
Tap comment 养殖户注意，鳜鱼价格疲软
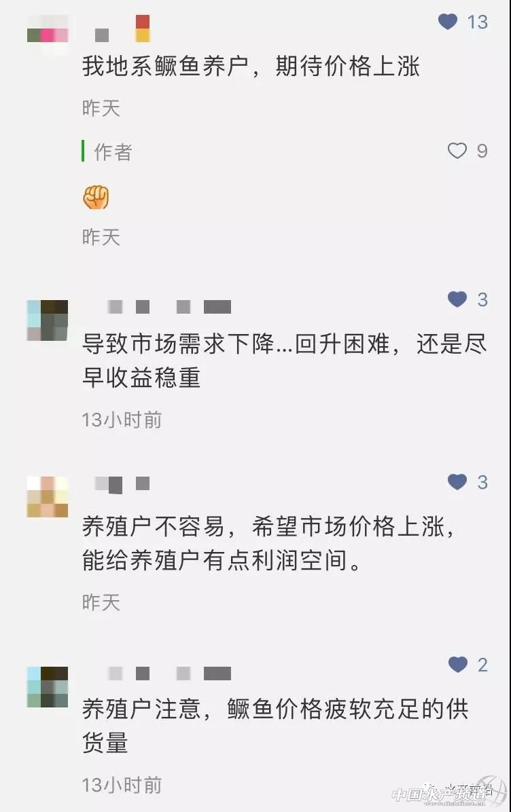point(275,725)
